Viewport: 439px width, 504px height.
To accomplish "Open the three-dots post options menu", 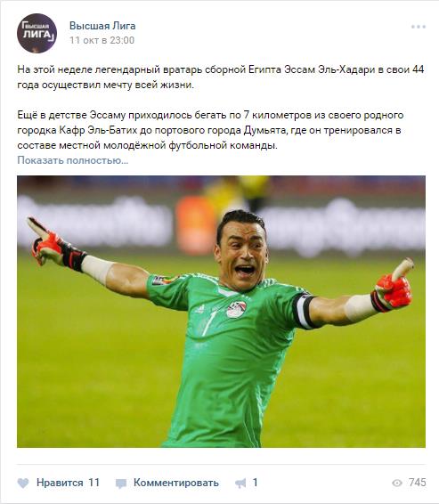I will (419, 27).
